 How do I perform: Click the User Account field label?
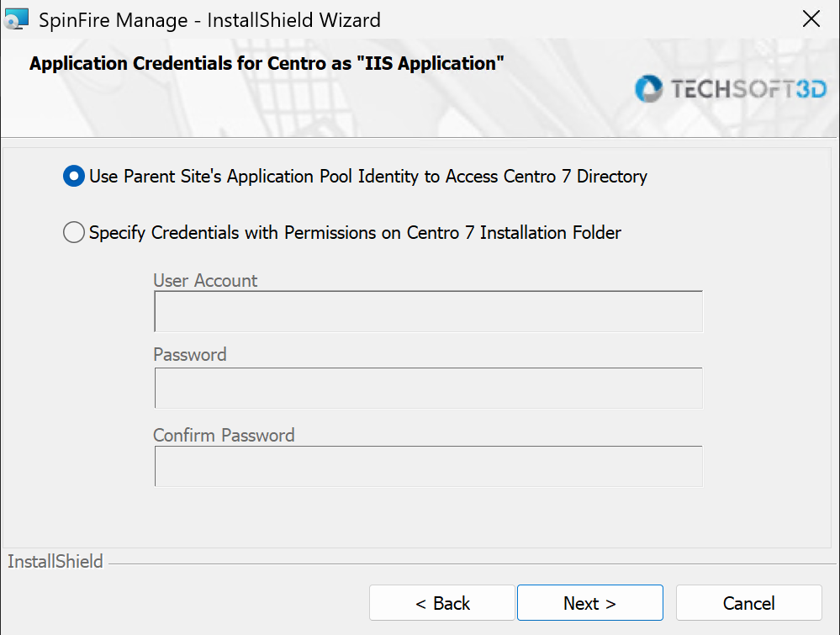tap(205, 280)
